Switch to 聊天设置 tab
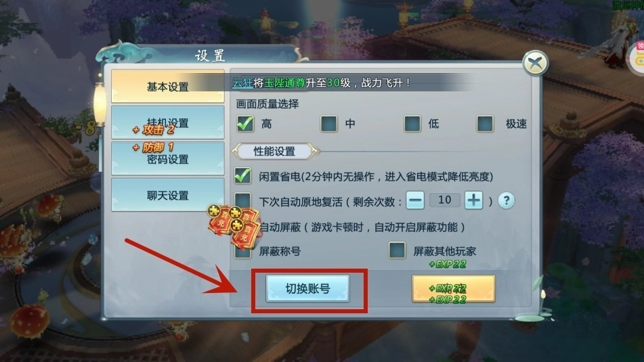The width and height of the screenshot is (644, 362). pyautogui.click(x=167, y=195)
